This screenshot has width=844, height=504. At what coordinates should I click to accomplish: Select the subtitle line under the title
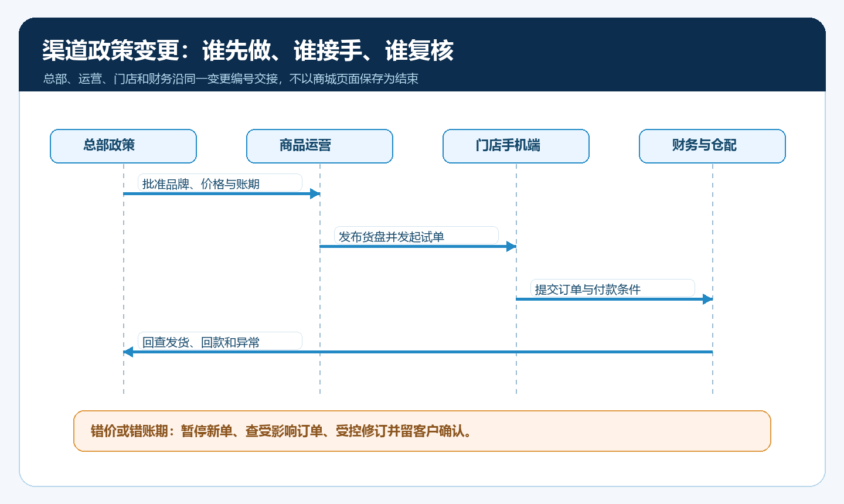pyautogui.click(x=231, y=79)
